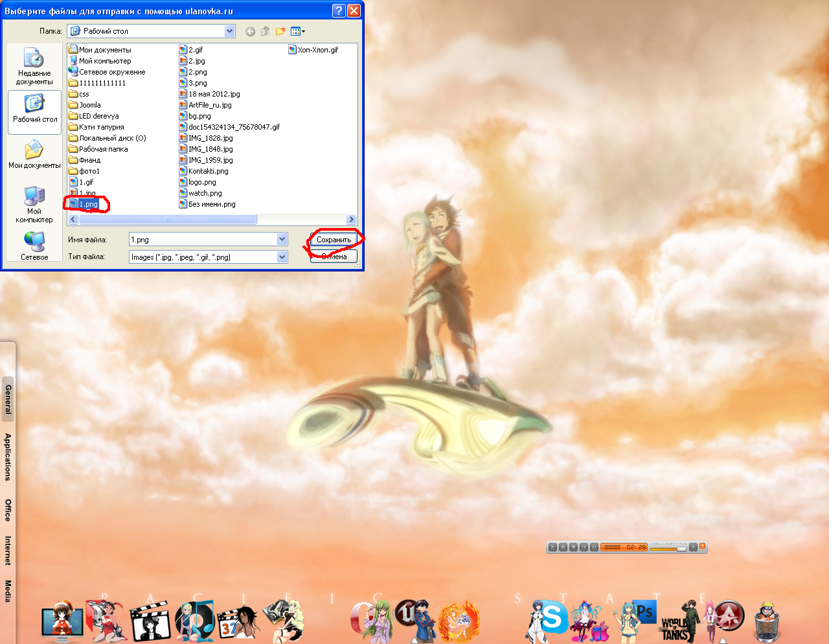
Task: Select the Joomla folder
Action: 85,105
